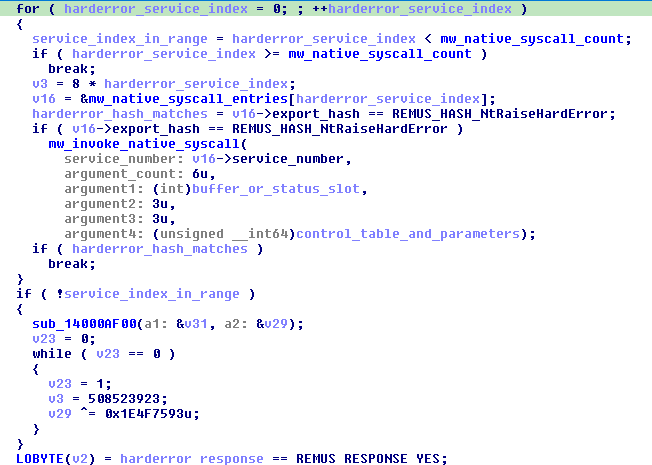Click '&v31' argument of sub_14000AF00

point(192,324)
